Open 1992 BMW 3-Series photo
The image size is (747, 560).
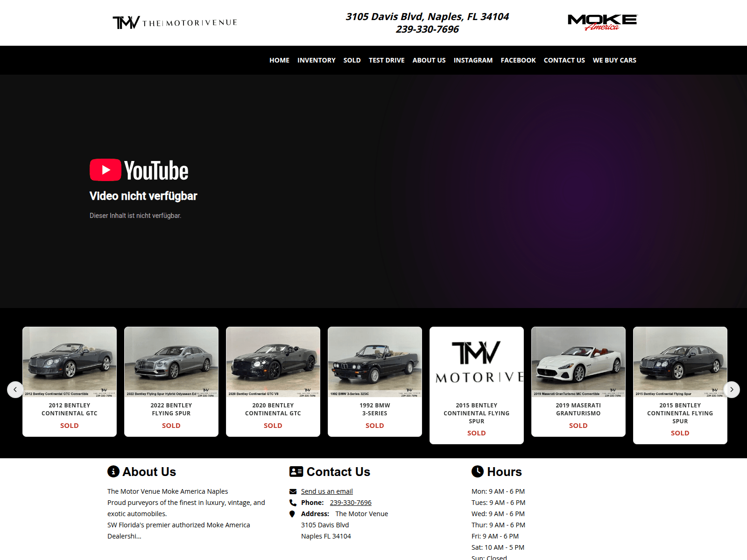[x=375, y=362]
